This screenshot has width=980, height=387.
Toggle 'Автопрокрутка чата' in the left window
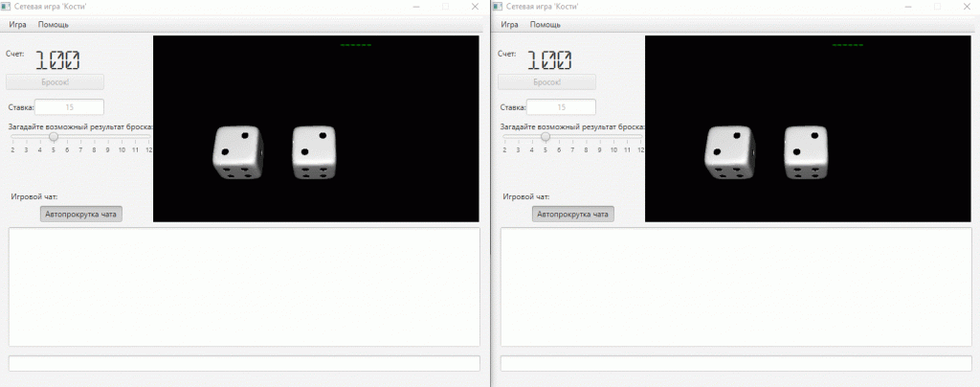pos(81,215)
